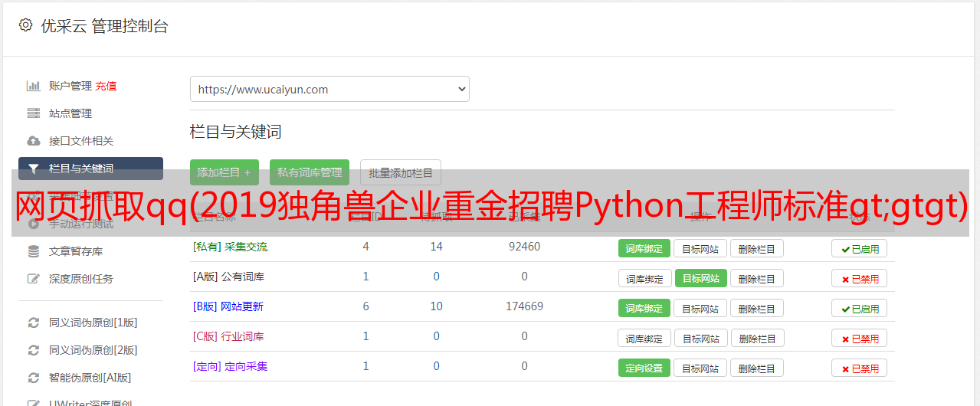Click 目标网站 in the 行业词库 row
The image size is (980, 406).
pos(701,338)
